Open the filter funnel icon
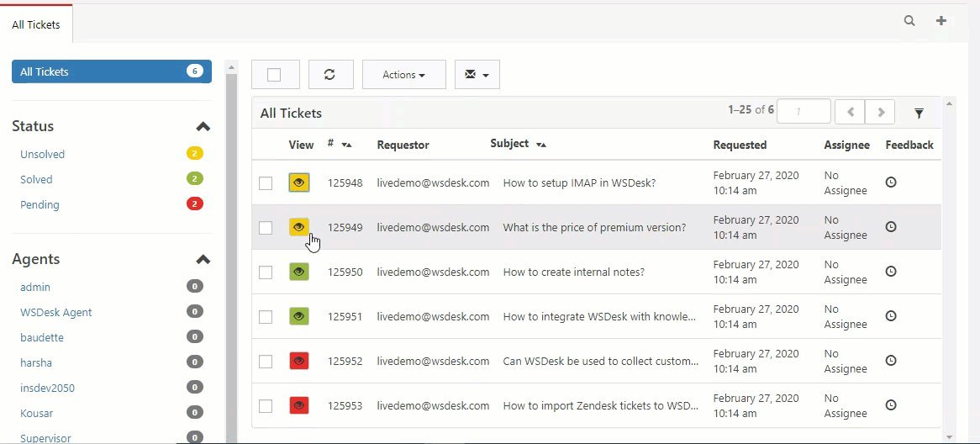The height and width of the screenshot is (444, 980). click(919, 113)
